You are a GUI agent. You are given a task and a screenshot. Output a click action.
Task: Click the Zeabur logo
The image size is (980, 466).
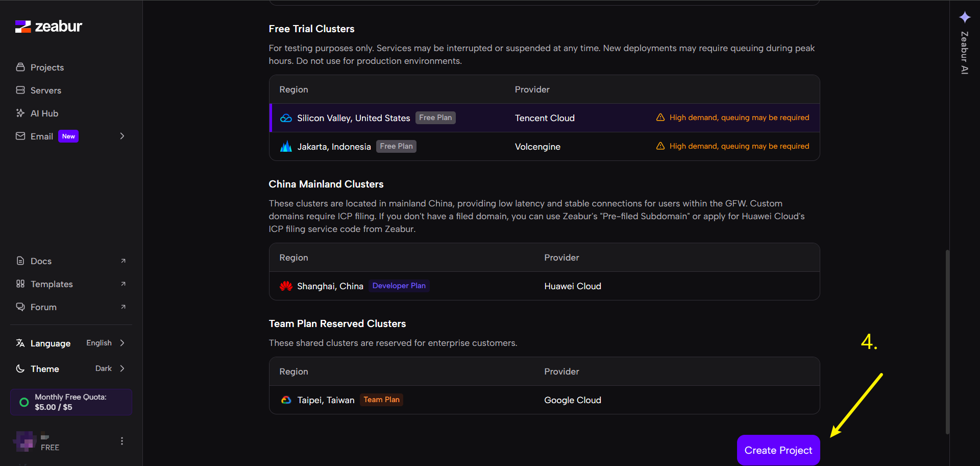[48, 27]
